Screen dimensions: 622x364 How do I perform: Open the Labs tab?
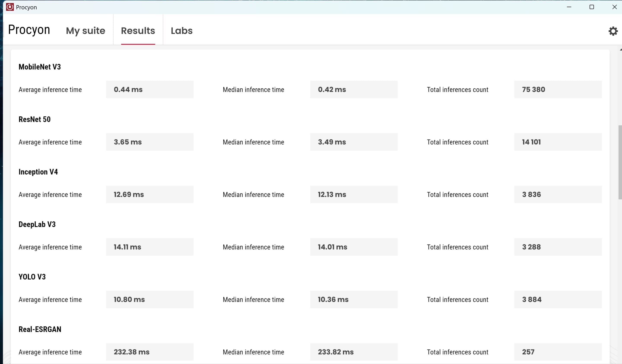point(182,31)
